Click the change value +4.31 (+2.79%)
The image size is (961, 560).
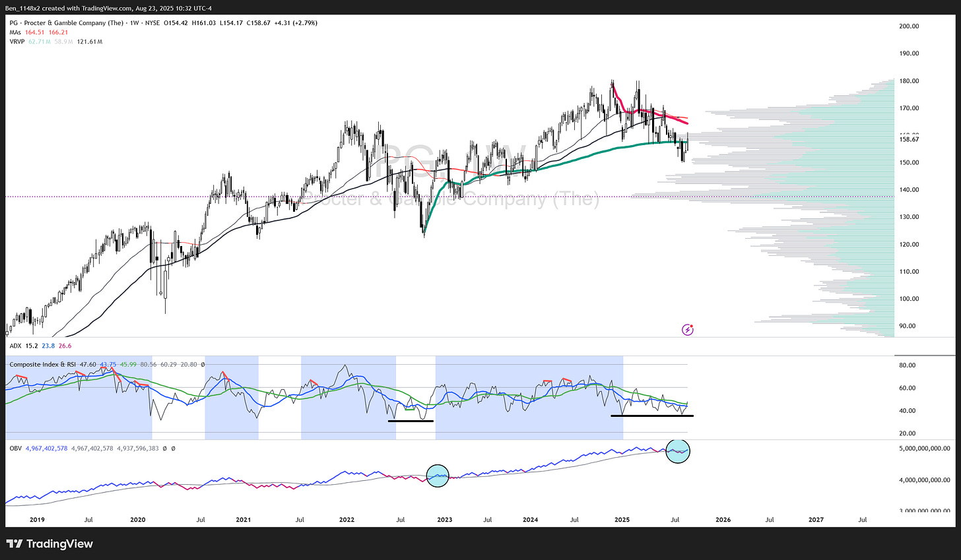tap(297, 22)
